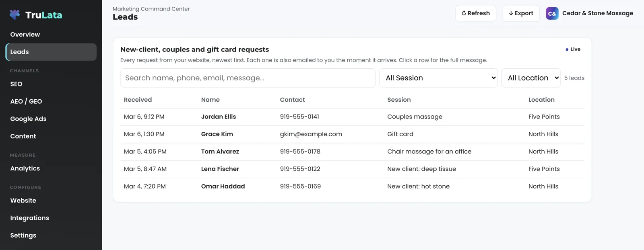
Task: Click the Live status indicator
Action: pyautogui.click(x=573, y=49)
